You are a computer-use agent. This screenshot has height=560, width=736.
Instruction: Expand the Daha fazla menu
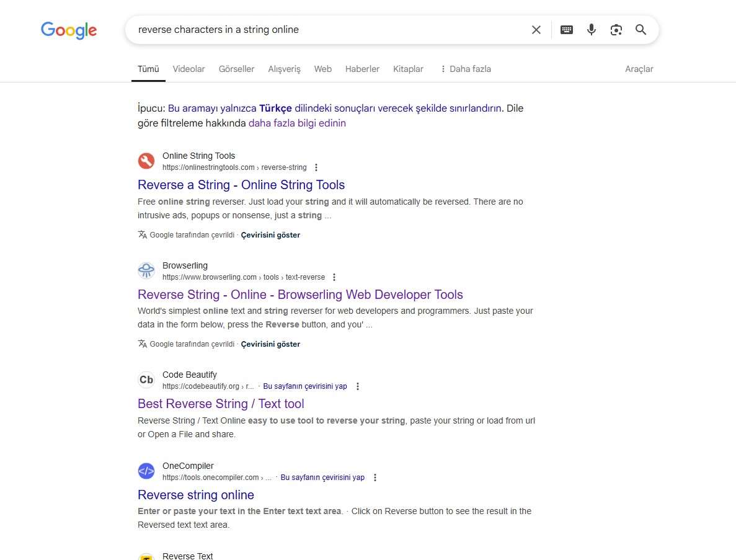click(x=466, y=69)
